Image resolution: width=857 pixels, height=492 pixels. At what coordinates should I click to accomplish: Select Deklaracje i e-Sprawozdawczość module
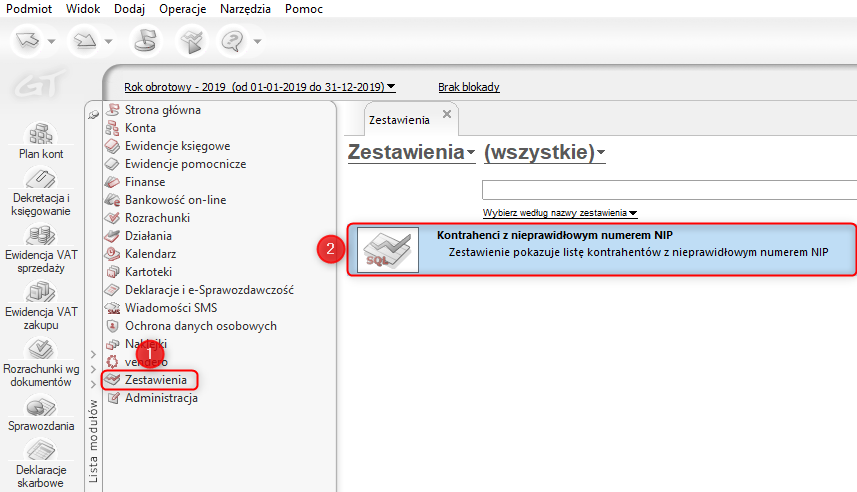click(x=209, y=290)
